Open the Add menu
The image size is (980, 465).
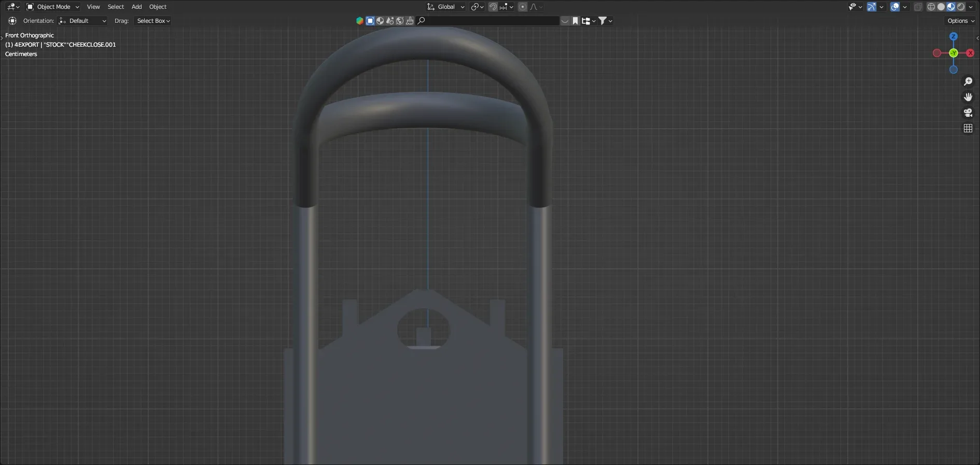[x=136, y=7]
